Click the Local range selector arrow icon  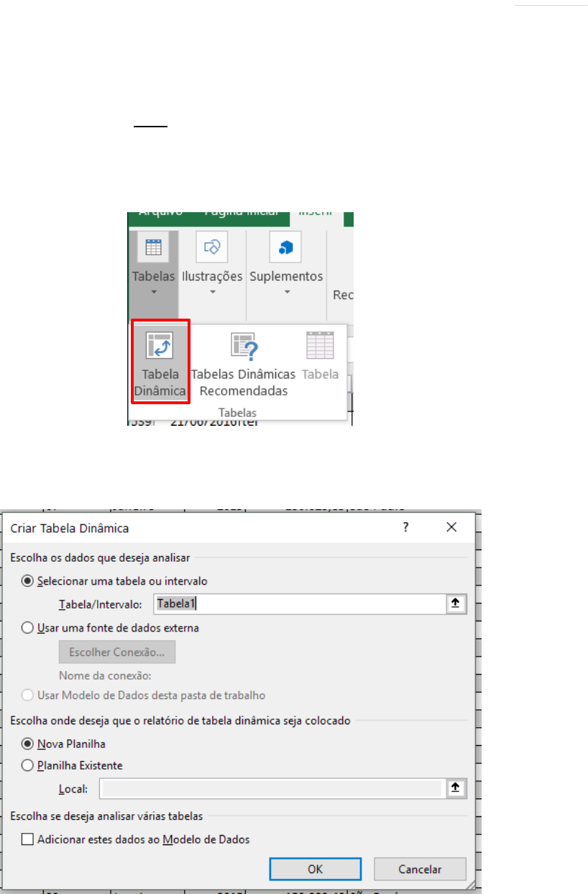(454, 788)
